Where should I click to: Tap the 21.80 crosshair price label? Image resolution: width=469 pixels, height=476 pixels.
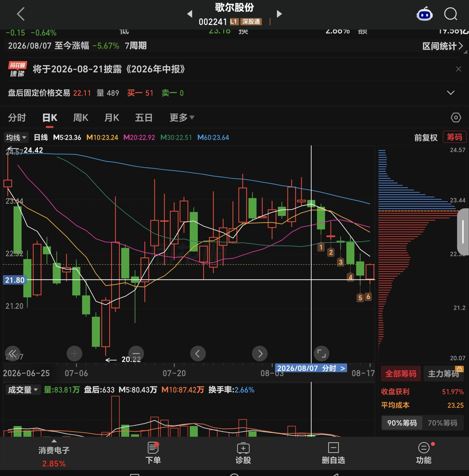pos(15,280)
